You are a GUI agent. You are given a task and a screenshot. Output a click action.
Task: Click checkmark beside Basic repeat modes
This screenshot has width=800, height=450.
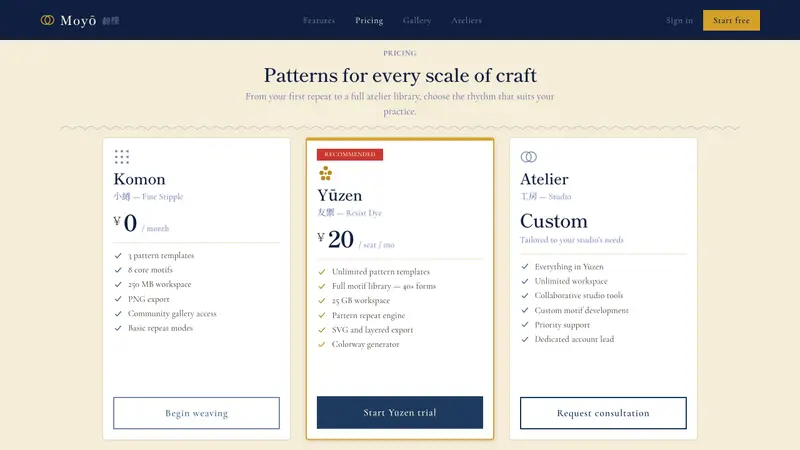click(118, 328)
